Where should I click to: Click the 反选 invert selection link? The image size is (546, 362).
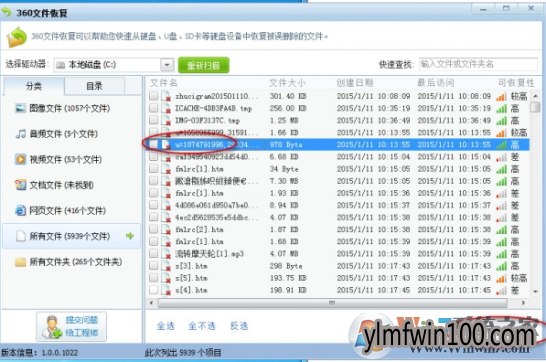coord(239,326)
